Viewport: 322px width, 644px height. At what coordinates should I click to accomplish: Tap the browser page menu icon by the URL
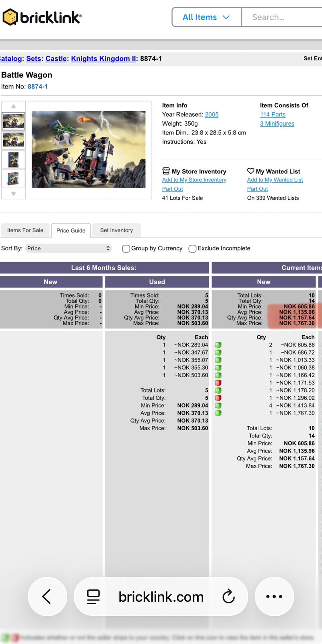tap(93, 597)
